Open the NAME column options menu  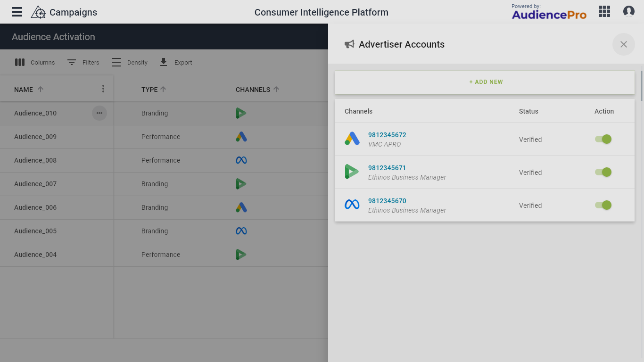(103, 89)
